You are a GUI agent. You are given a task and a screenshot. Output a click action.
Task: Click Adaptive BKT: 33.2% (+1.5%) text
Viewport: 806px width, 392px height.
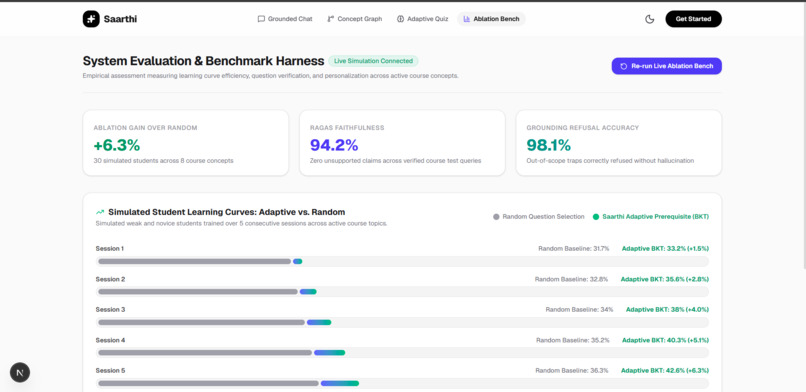tap(665, 249)
